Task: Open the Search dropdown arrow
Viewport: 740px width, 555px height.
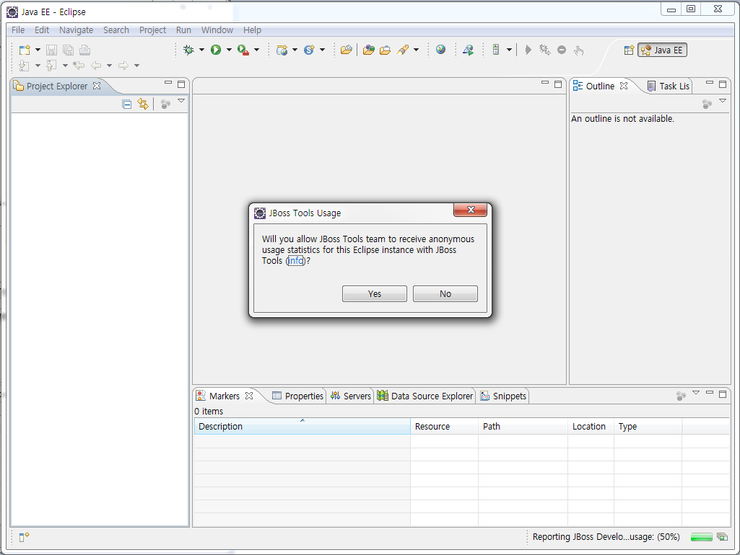Action: [x=416, y=50]
